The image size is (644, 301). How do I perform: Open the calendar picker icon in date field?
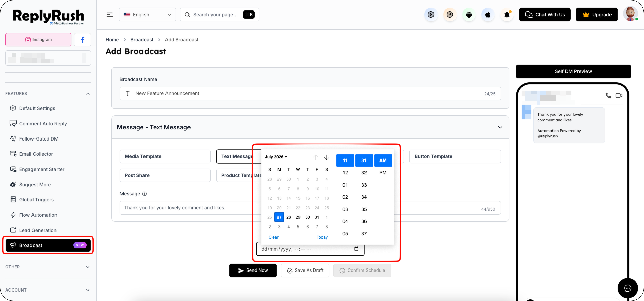pyautogui.click(x=356, y=249)
